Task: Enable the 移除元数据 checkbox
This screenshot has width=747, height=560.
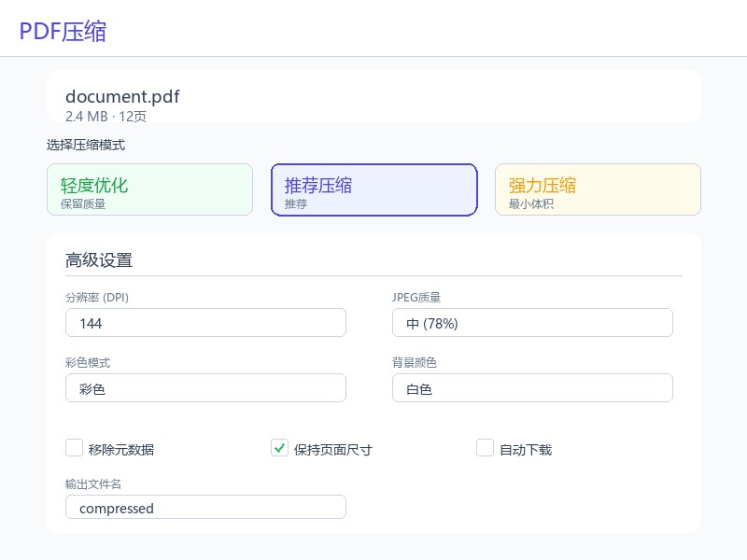Action: 75,448
